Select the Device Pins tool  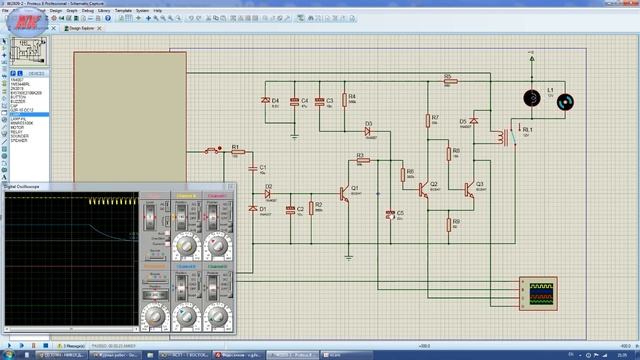(x=4, y=99)
